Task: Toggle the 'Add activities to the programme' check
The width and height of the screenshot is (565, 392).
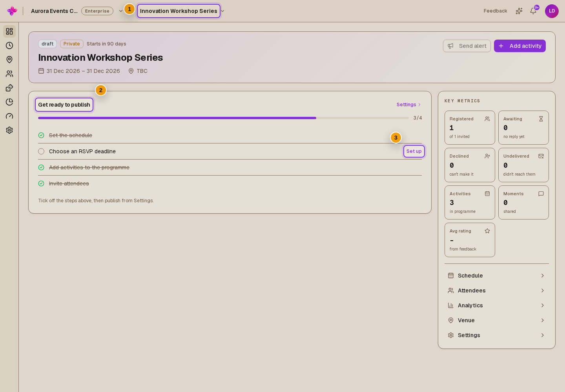Action: click(41, 167)
